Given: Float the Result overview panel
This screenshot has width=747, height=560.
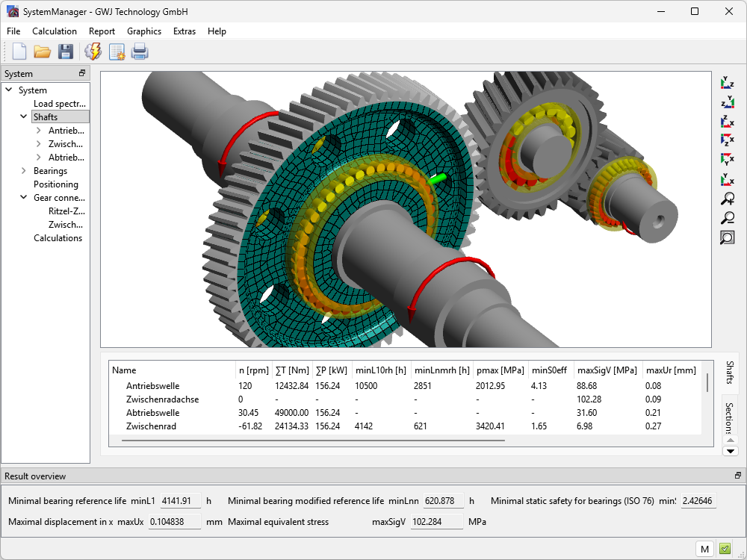Looking at the screenshot, I should (x=738, y=476).
